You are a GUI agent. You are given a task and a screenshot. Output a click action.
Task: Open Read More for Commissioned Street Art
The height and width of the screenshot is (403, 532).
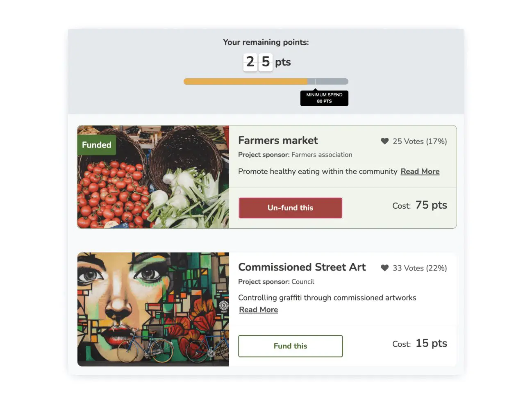point(259,310)
